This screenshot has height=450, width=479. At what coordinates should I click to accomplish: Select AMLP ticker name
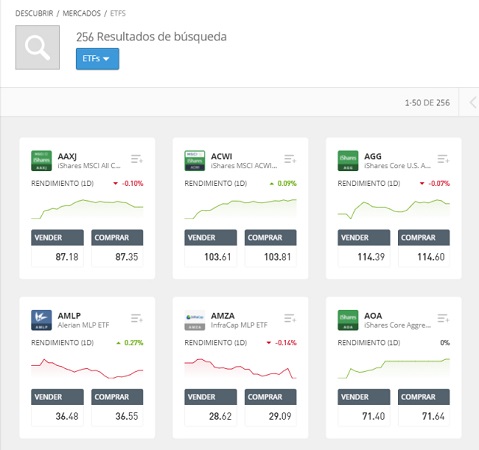pyautogui.click(x=69, y=316)
